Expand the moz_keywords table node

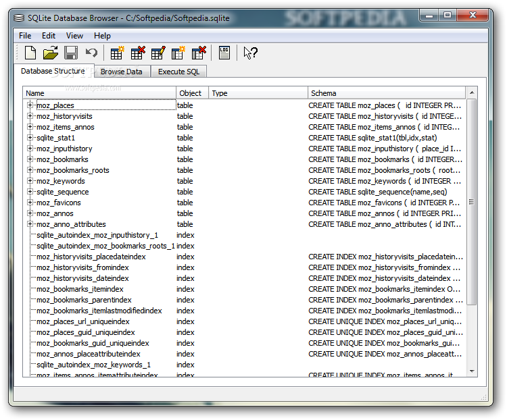click(30, 181)
